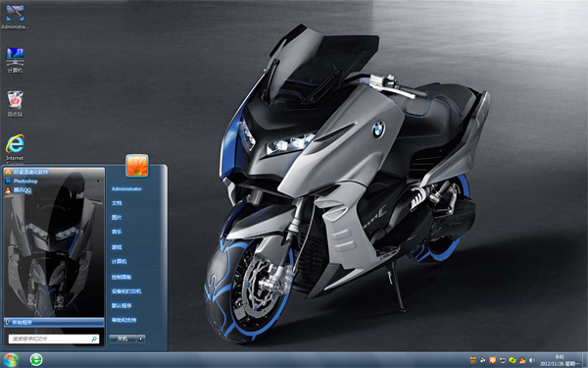Click the orange square tray icon

click(493, 360)
